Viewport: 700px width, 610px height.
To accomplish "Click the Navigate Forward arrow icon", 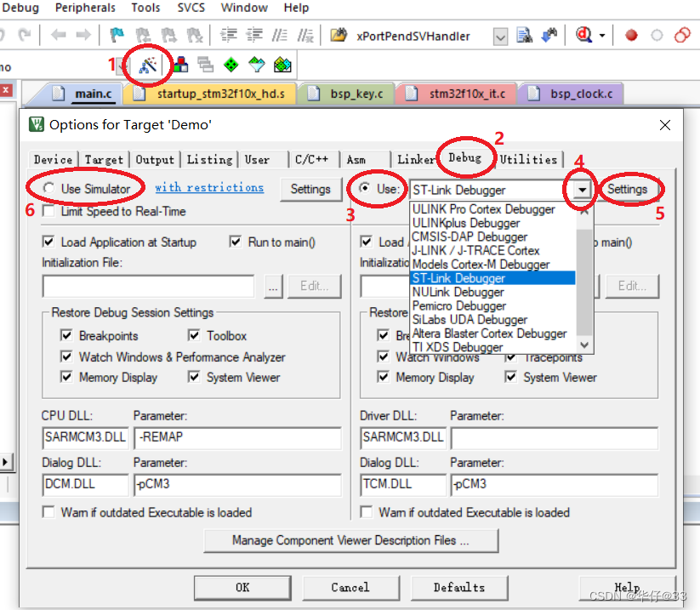I will 83,35.
